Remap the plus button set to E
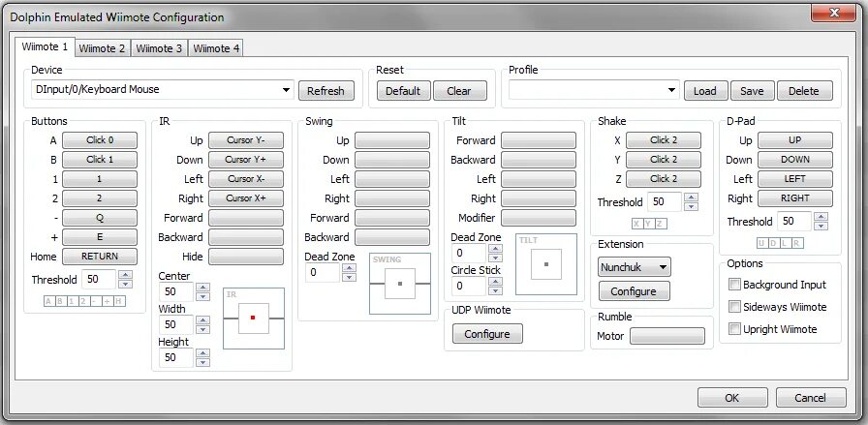This screenshot has width=868, height=425. 100,237
